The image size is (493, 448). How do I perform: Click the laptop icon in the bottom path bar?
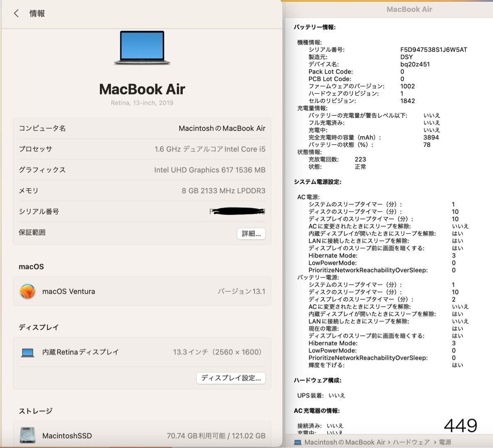[298, 442]
